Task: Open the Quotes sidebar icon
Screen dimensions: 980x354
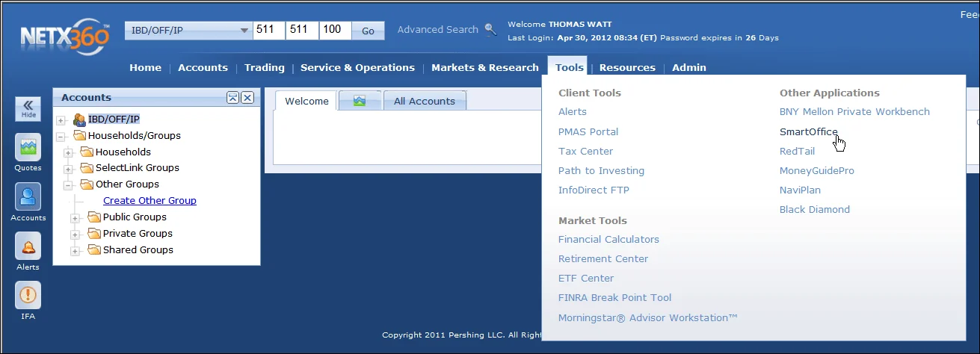Action: [28, 147]
